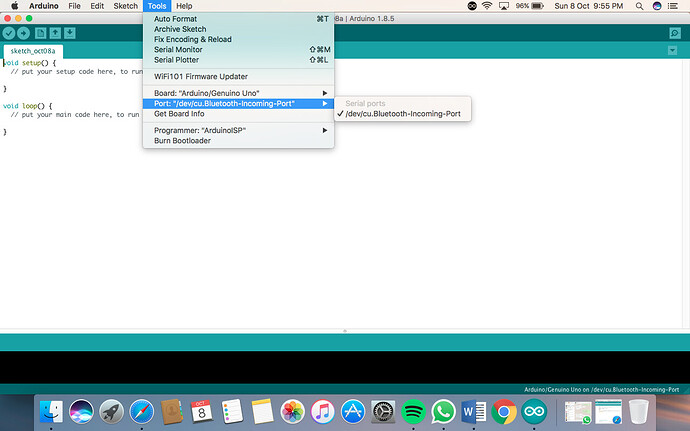
Task: Open Microsoft Word from the Dock
Action: (x=473, y=412)
